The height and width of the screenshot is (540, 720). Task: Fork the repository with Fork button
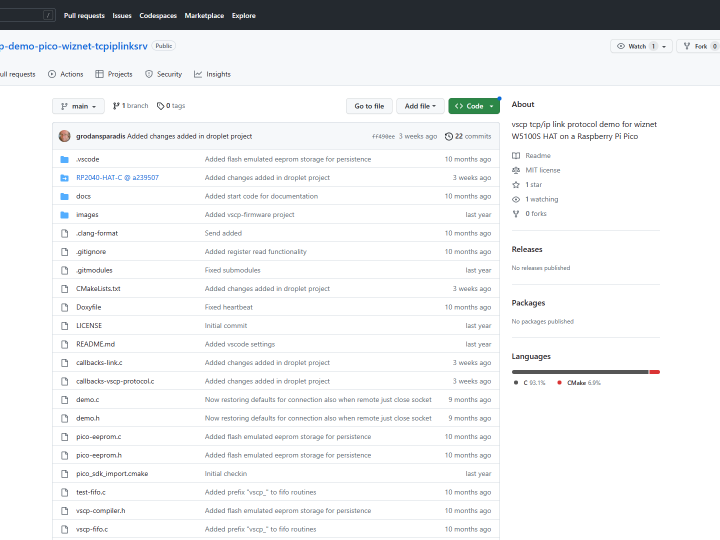[698, 46]
